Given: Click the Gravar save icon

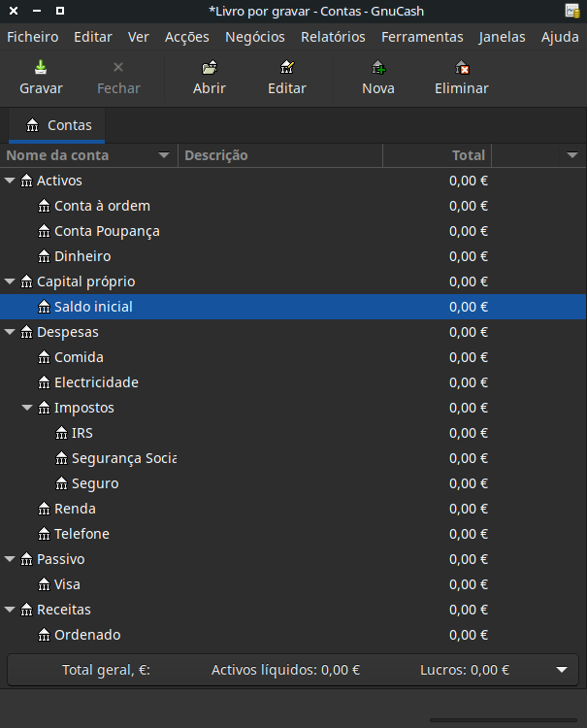Looking at the screenshot, I should [x=41, y=68].
